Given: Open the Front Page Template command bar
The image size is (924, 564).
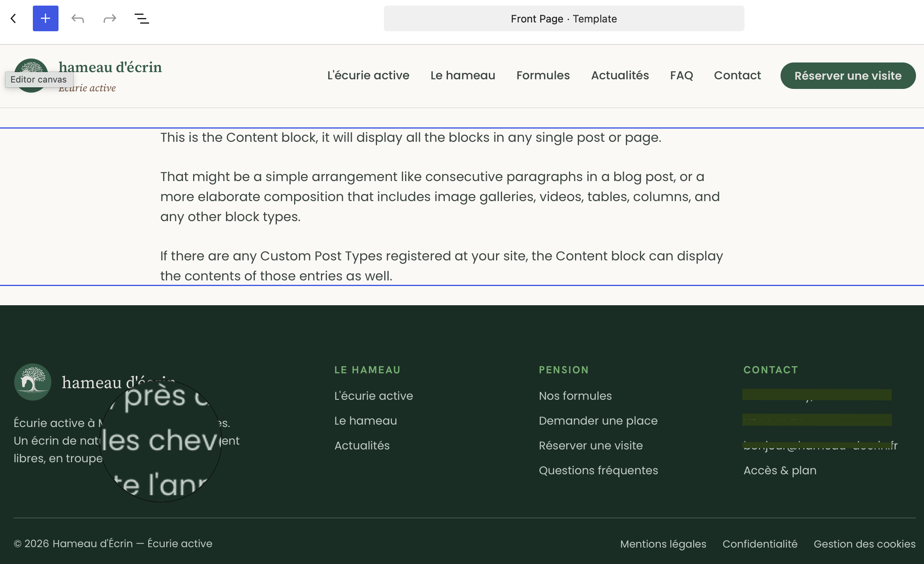Looking at the screenshot, I should coord(564,18).
